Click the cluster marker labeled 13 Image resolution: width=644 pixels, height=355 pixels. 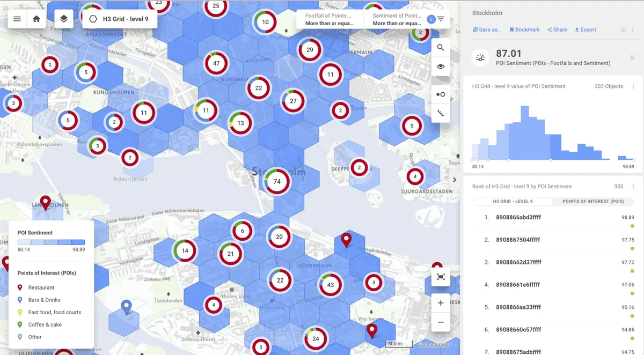(x=240, y=123)
